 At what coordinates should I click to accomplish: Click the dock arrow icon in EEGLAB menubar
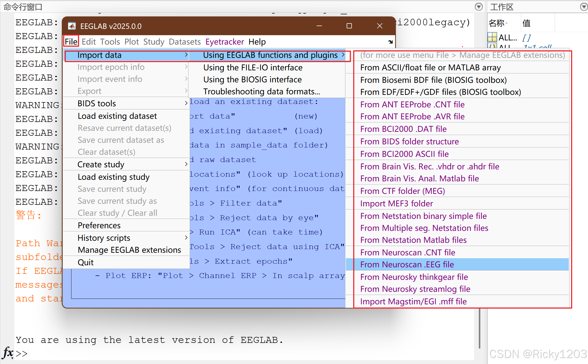(x=390, y=42)
